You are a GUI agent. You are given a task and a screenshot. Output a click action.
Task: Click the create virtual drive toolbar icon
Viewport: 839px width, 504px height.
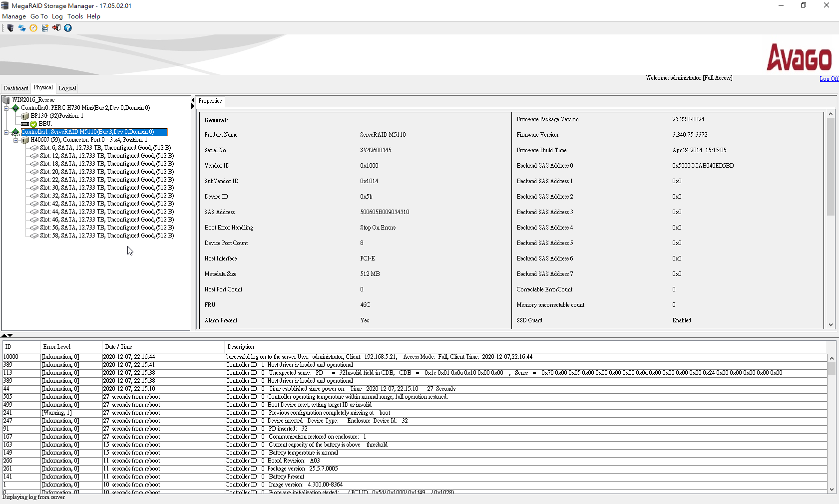[45, 28]
